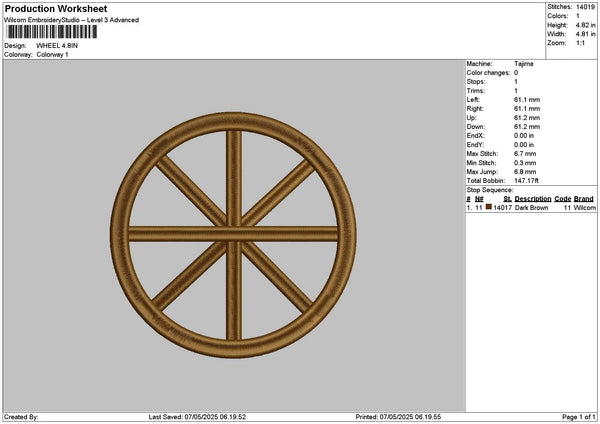Click the Zoom 1:1 value

pos(581,43)
